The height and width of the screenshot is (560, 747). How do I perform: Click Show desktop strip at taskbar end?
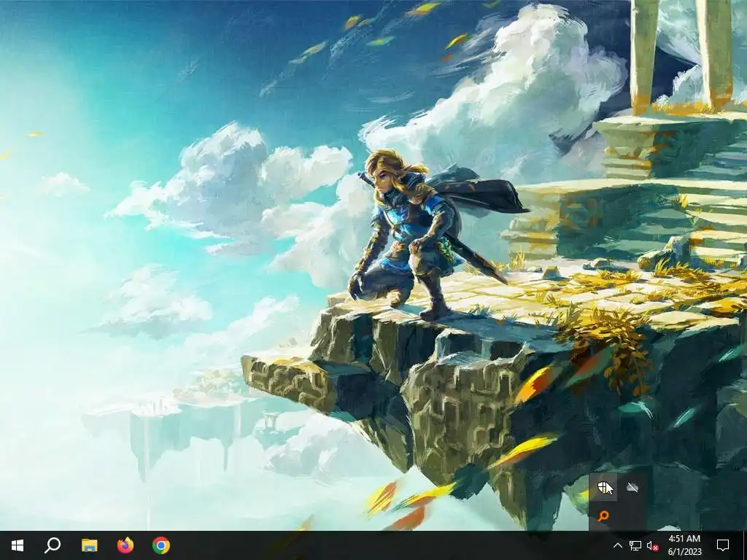click(745, 545)
